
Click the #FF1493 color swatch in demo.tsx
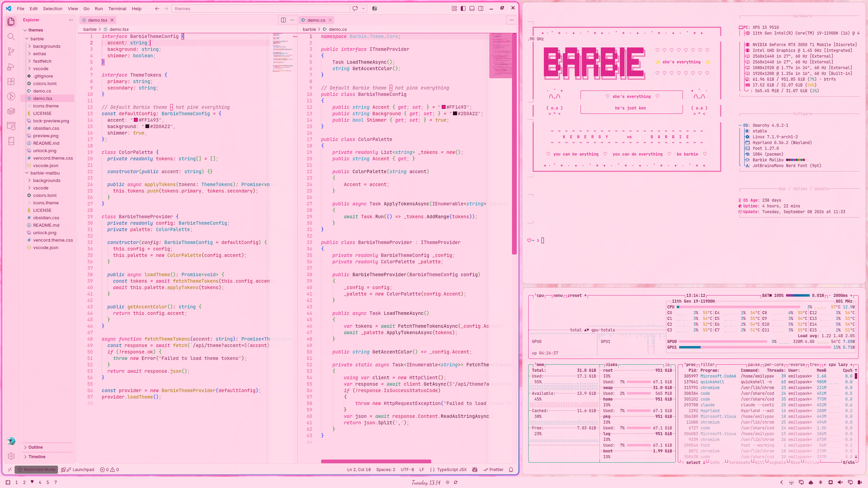click(x=136, y=120)
